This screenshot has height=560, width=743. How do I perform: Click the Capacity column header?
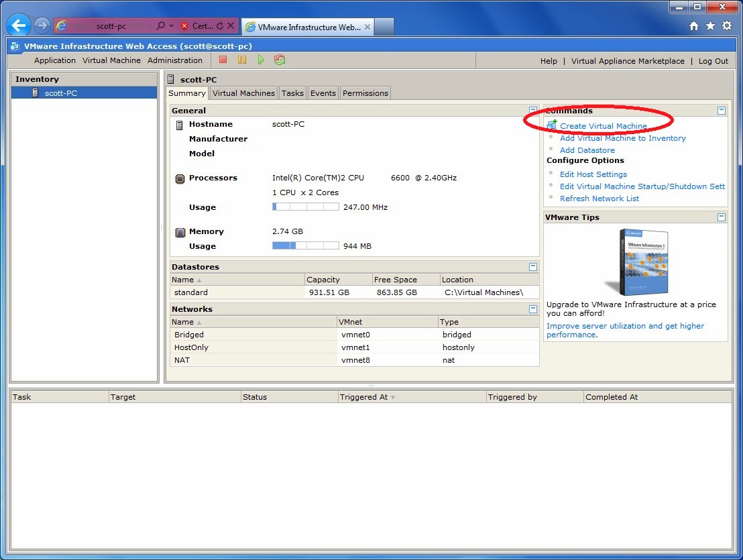[338, 280]
